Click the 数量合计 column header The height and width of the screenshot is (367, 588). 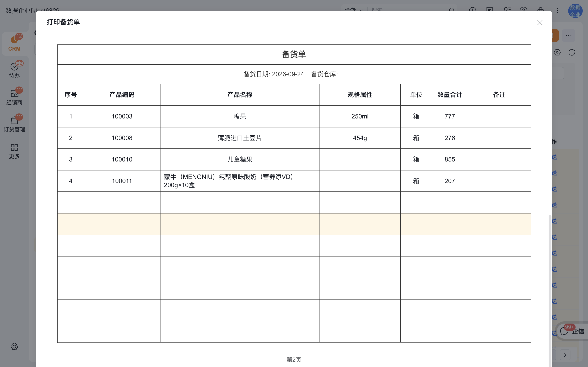pyautogui.click(x=450, y=95)
